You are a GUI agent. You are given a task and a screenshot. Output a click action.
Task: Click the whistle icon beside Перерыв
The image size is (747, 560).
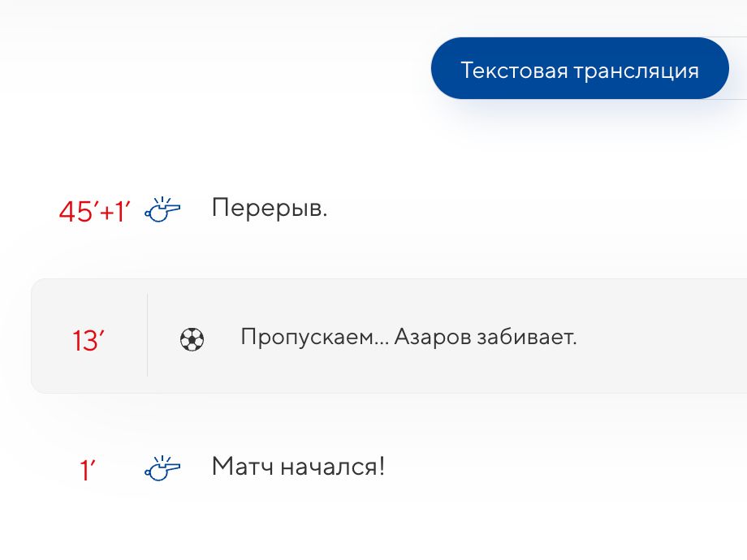pyautogui.click(x=162, y=209)
